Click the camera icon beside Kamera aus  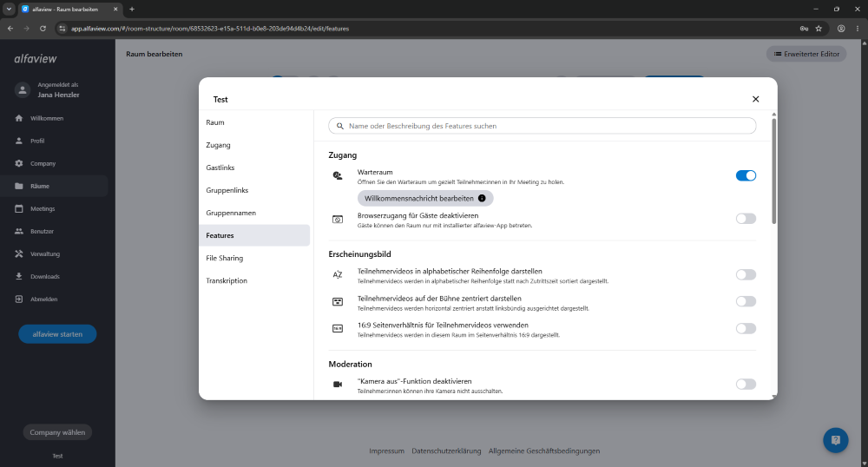pyautogui.click(x=337, y=385)
